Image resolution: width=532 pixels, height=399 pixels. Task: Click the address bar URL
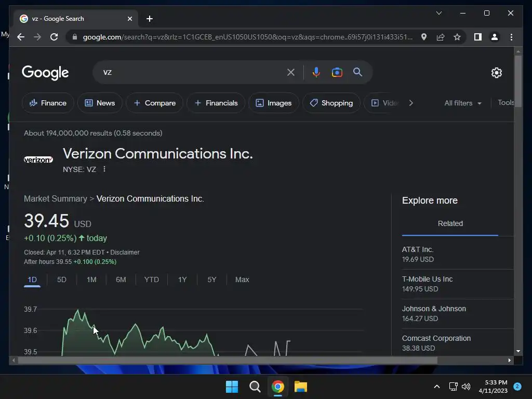[248, 37]
